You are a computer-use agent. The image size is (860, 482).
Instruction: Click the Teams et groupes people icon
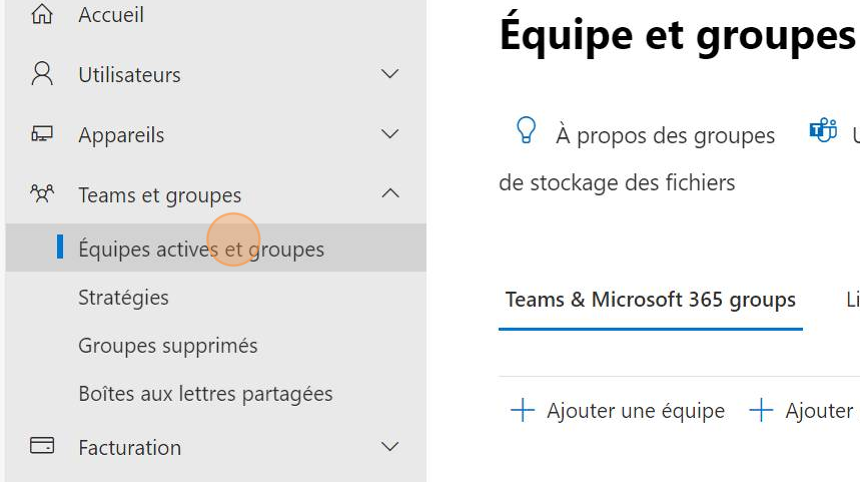pos(42,194)
